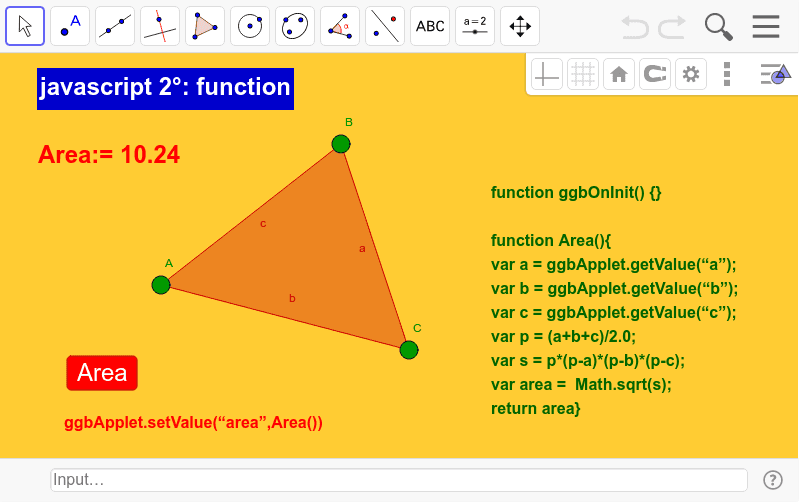Open the main hamburger menu

click(766, 27)
